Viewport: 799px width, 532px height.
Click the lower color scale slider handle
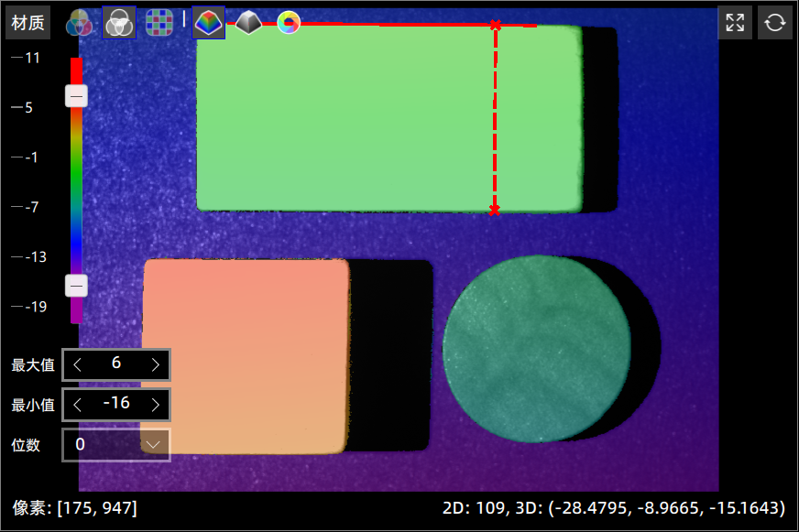pyautogui.click(x=77, y=286)
